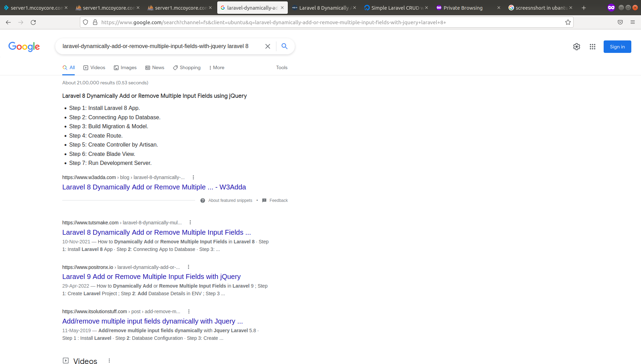Reload the current page
The width and height of the screenshot is (641, 364).
pos(33,22)
